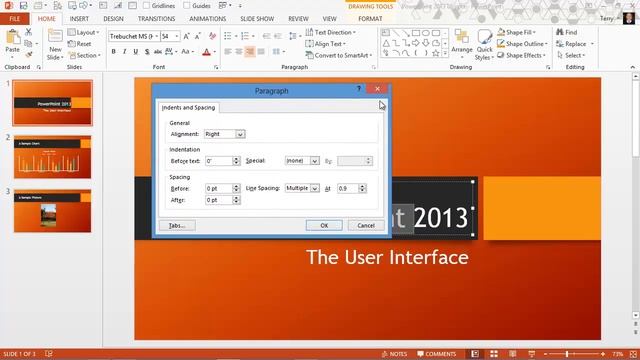
Task: Open the FILE tab
Action: (15, 19)
